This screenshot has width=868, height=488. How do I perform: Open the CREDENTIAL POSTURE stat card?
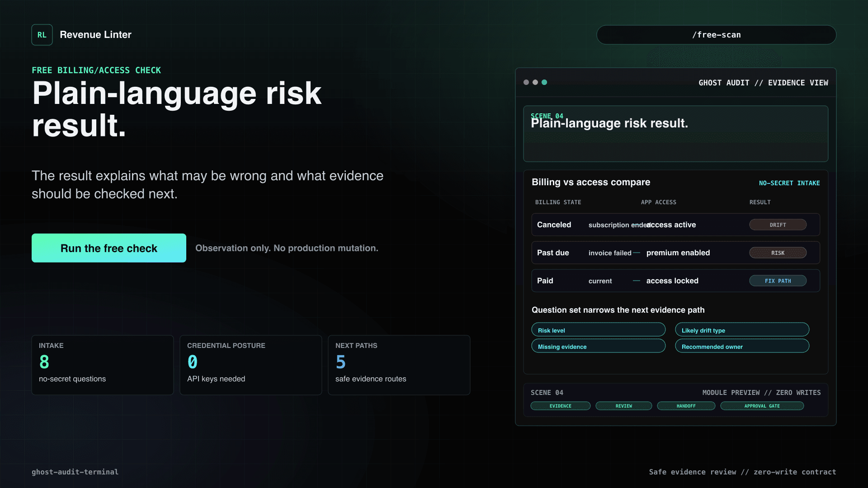click(x=251, y=365)
